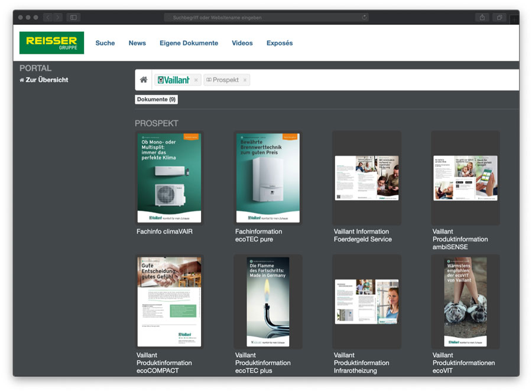Open the ambiSENSE product brochure thumbnail
The image size is (532, 392).
pyautogui.click(x=465, y=178)
